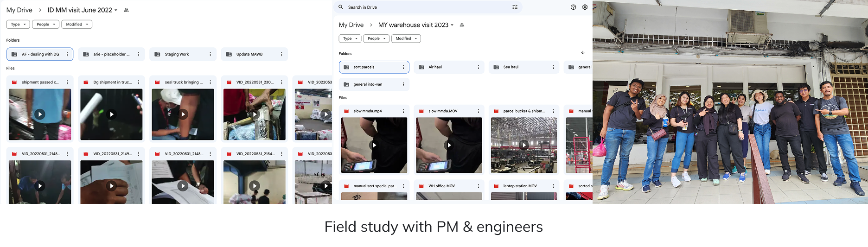Open more actions for Update MAWB folder
Viewport: 868px width, 247px height.
click(281, 54)
